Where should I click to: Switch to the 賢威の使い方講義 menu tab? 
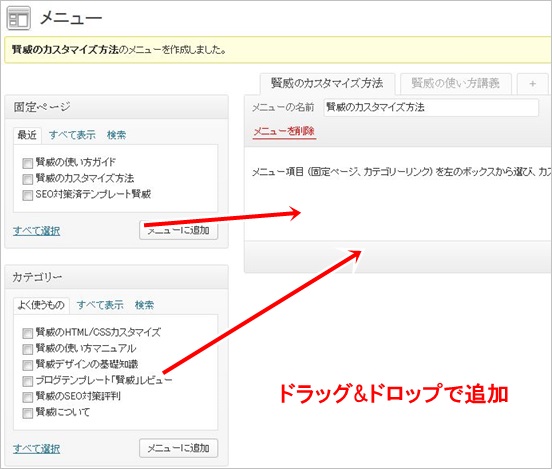[x=456, y=84]
